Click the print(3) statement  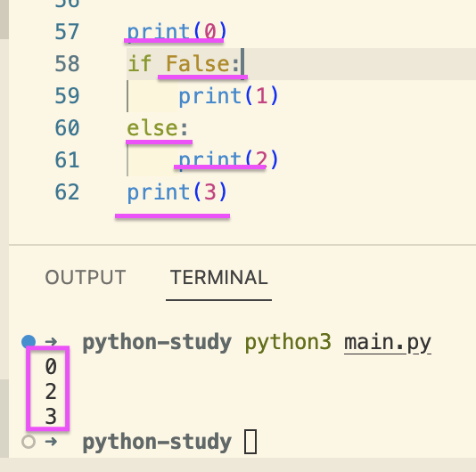tap(177, 192)
